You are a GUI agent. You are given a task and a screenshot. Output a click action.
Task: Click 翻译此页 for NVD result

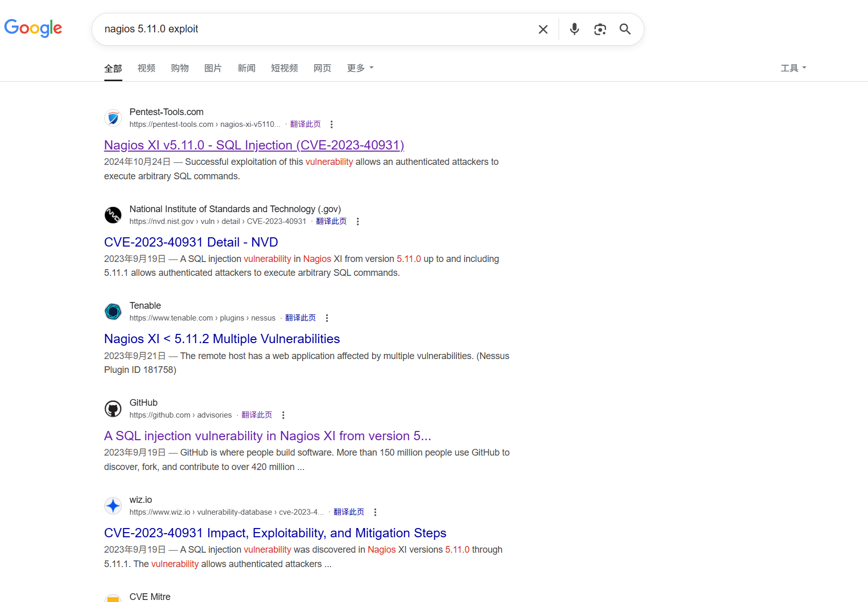click(331, 221)
